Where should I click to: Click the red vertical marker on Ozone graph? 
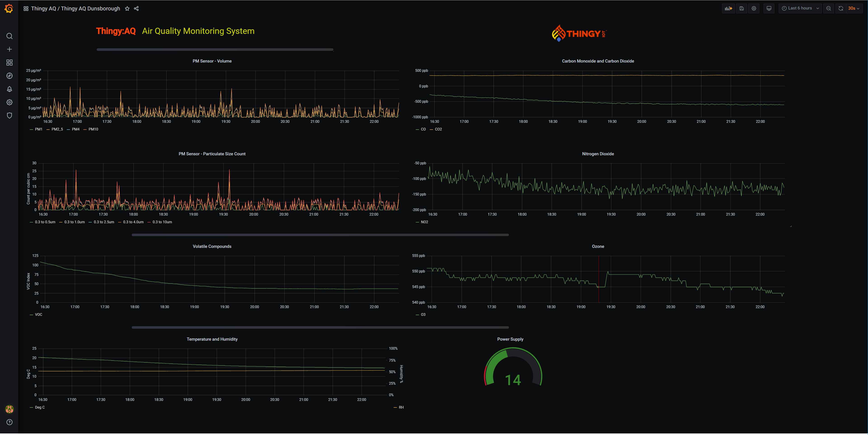pyautogui.click(x=598, y=279)
